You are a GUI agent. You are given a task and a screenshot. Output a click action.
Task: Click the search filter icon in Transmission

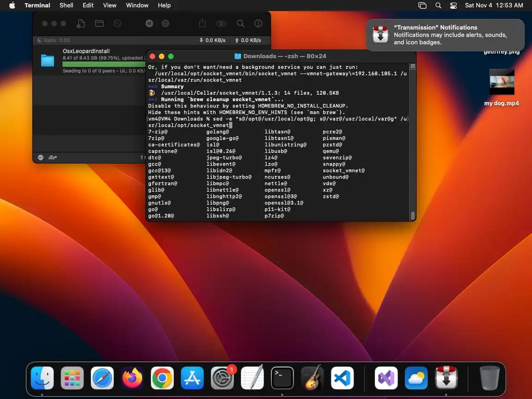coord(241,24)
